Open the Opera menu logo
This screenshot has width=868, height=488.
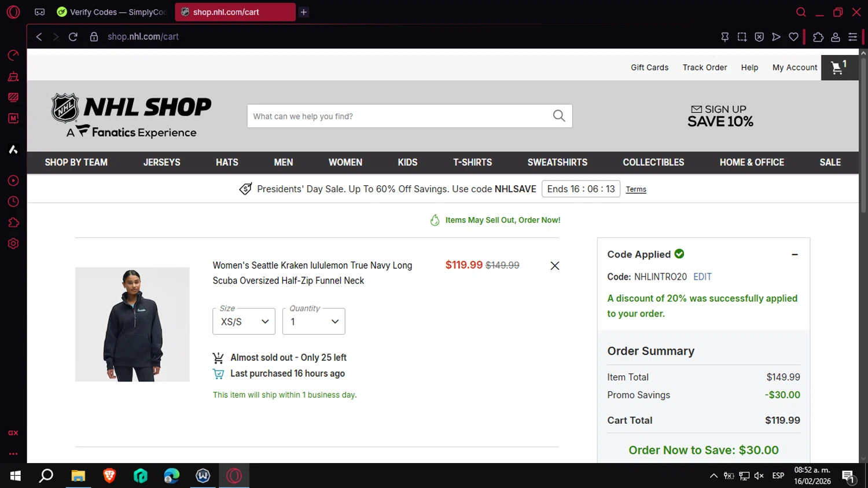(13, 12)
